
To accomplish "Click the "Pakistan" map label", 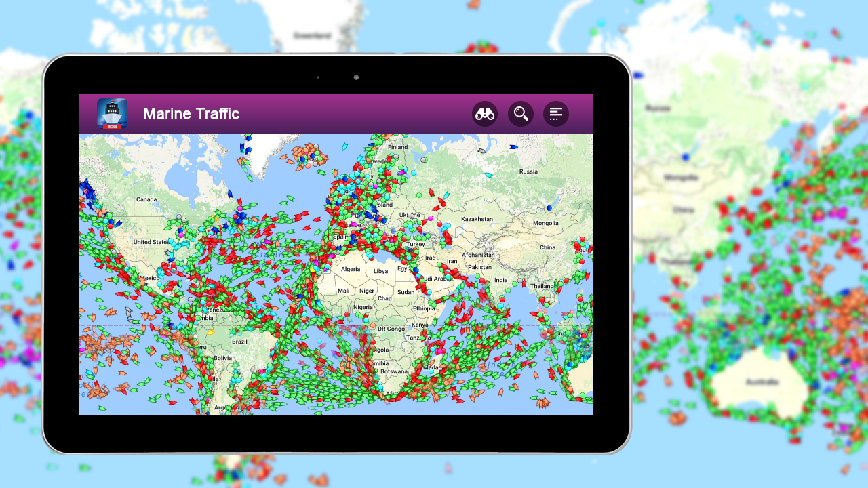I will [x=479, y=267].
